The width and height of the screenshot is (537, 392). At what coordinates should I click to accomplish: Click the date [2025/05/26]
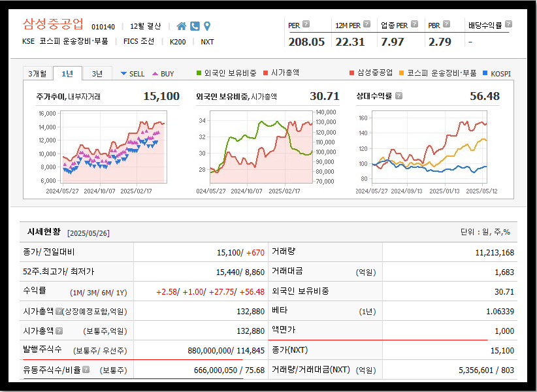tap(88, 233)
